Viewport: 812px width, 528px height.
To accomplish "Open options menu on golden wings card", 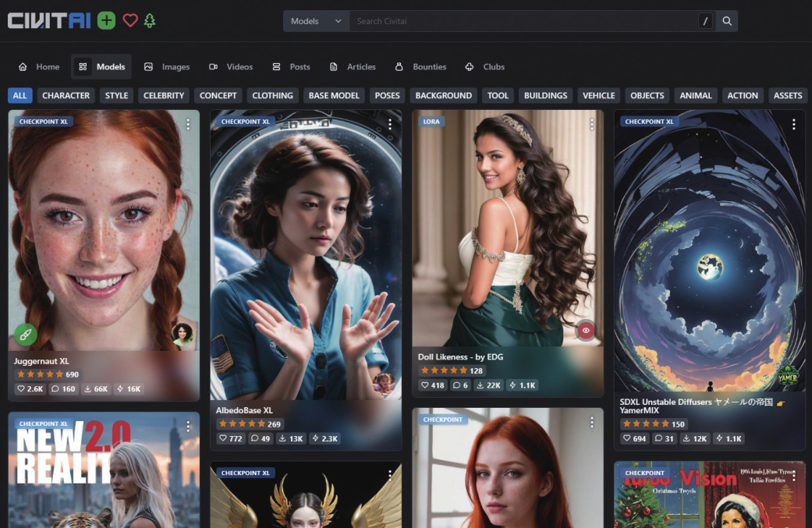I will point(390,475).
